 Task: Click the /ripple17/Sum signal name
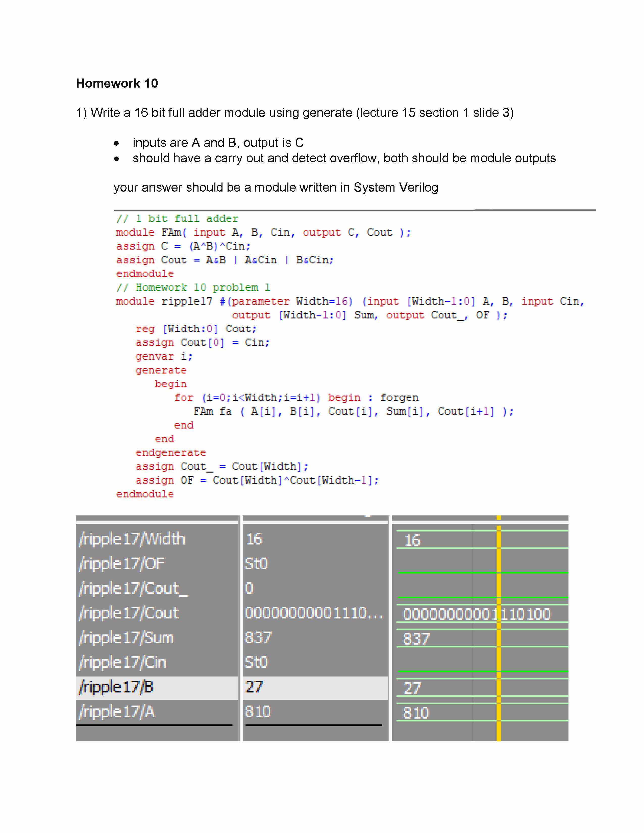126,638
